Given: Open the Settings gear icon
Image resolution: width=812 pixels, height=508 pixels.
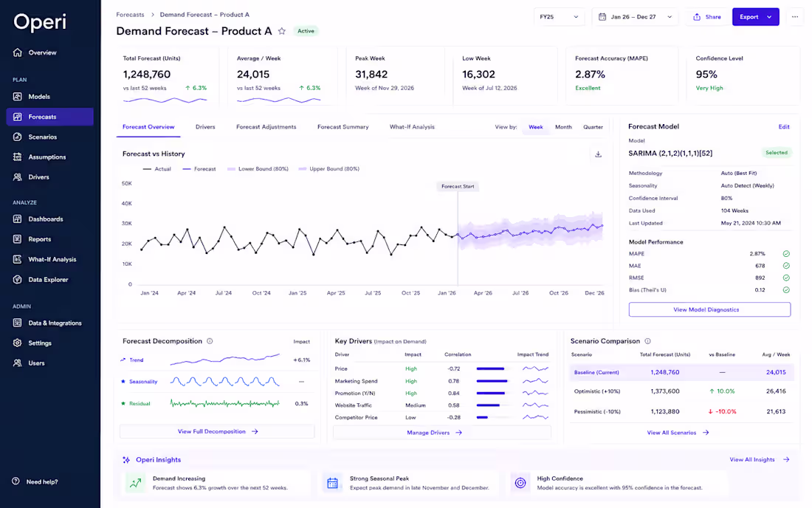Looking at the screenshot, I should [18, 343].
